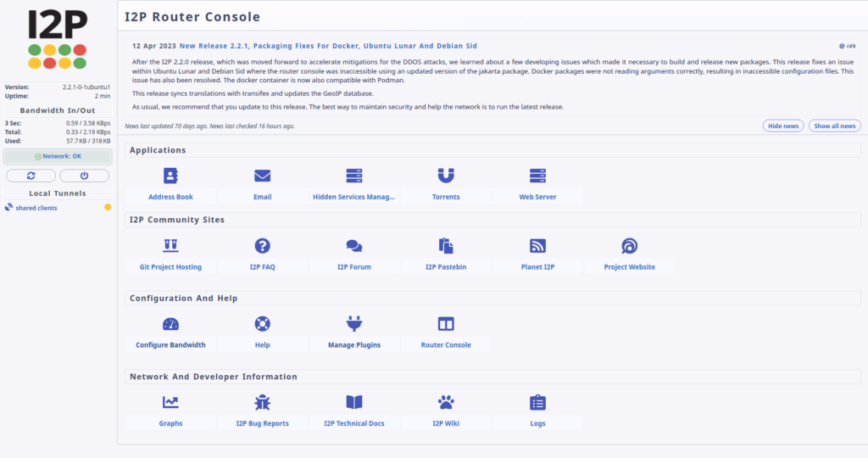Image resolution: width=868 pixels, height=458 pixels.
Task: Open the Git Project Hosting icon
Action: click(x=170, y=245)
